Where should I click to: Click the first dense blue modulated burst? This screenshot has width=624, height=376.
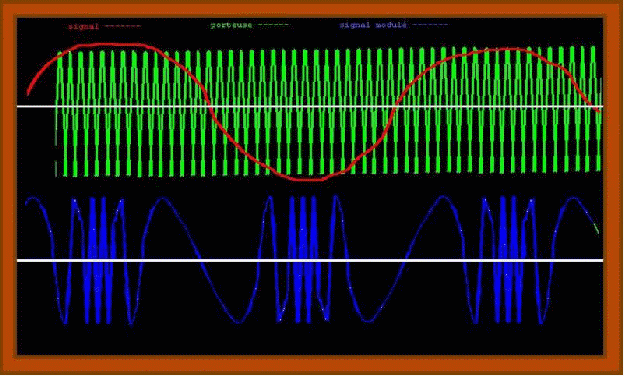tap(98, 261)
